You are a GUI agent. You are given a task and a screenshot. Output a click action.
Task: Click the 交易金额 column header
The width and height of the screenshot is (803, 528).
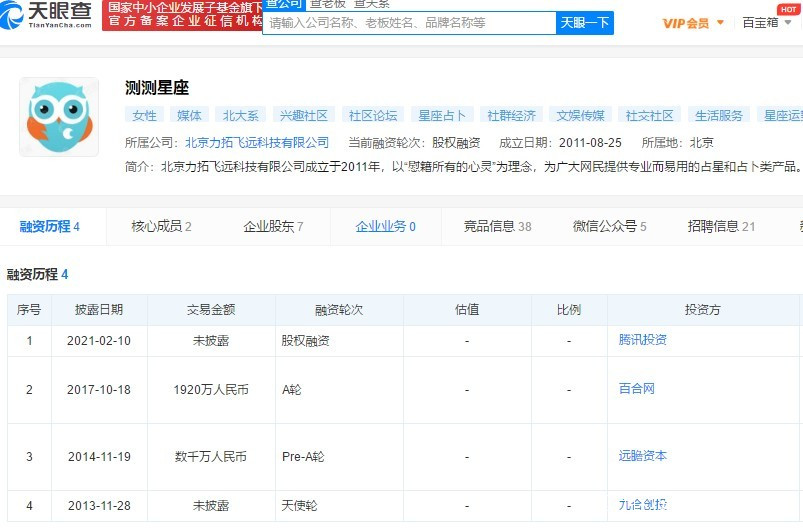tap(211, 309)
